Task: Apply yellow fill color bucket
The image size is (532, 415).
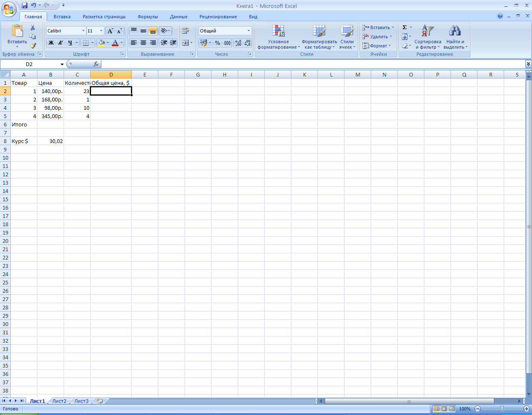Action: 101,43
